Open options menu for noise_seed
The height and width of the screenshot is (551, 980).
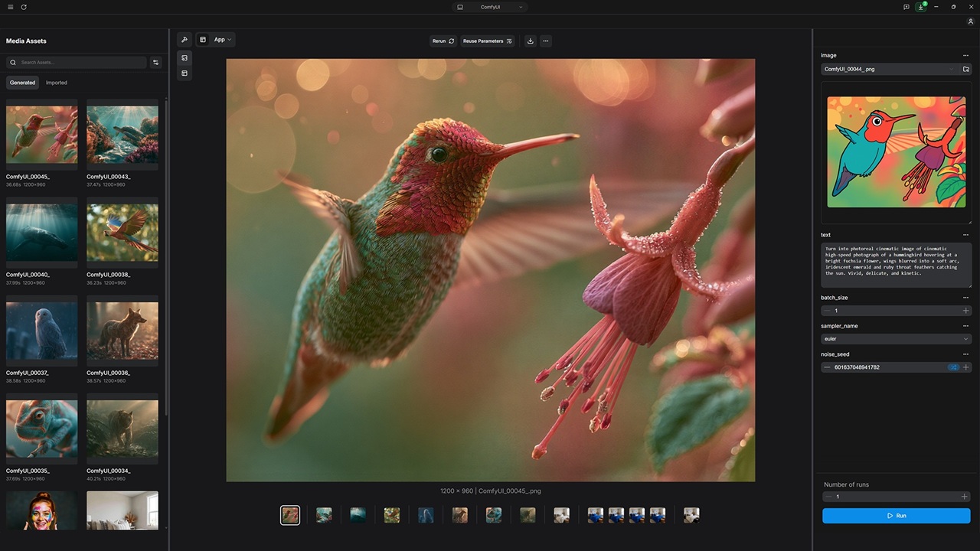(x=966, y=354)
